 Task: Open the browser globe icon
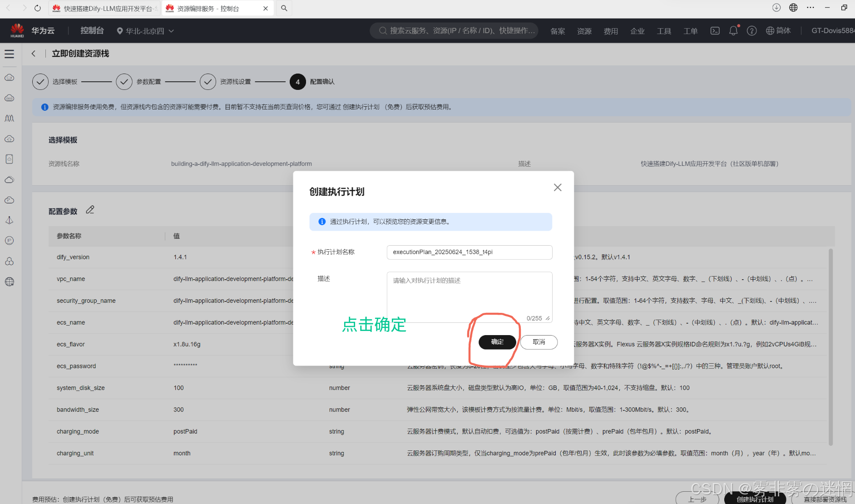(793, 8)
